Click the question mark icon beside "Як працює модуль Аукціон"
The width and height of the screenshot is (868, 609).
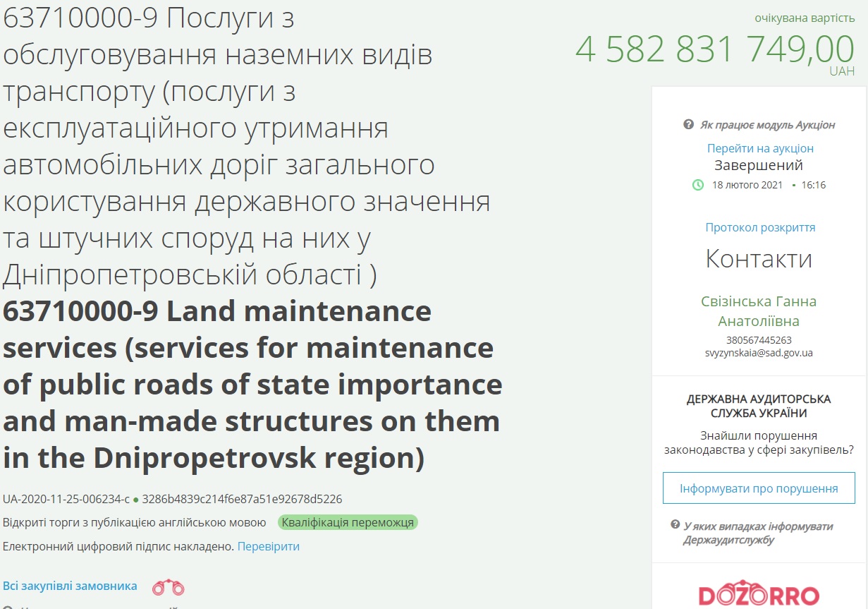pos(688,125)
